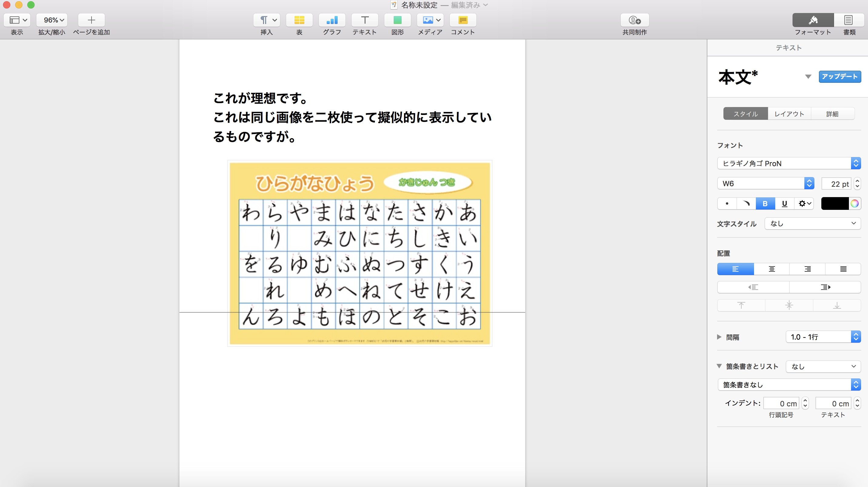Click the Shape (図形) toolbar icon

(x=397, y=20)
